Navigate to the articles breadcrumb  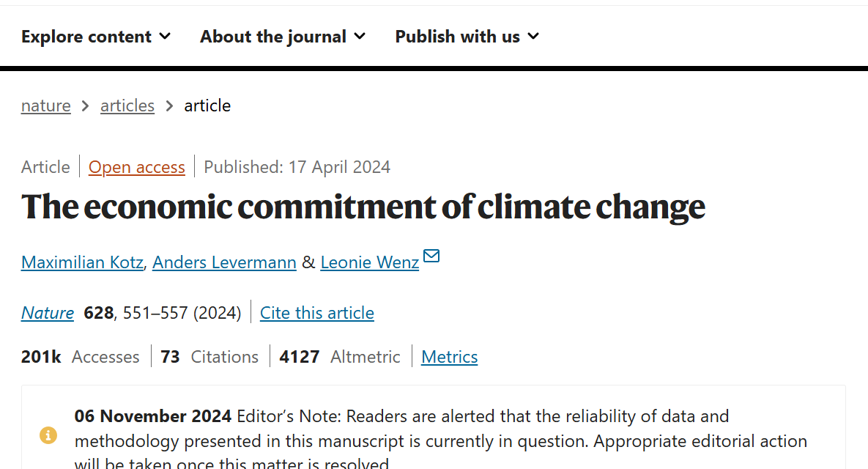(127, 106)
